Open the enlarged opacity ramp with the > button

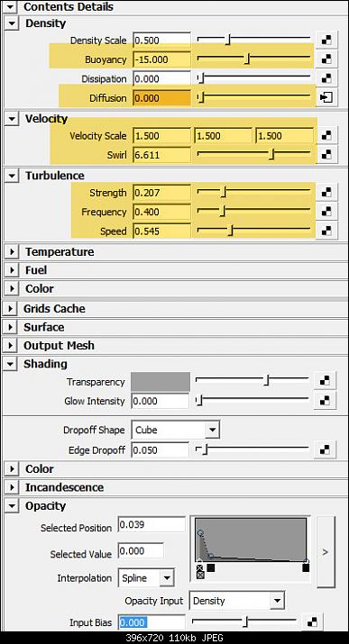[326, 551]
